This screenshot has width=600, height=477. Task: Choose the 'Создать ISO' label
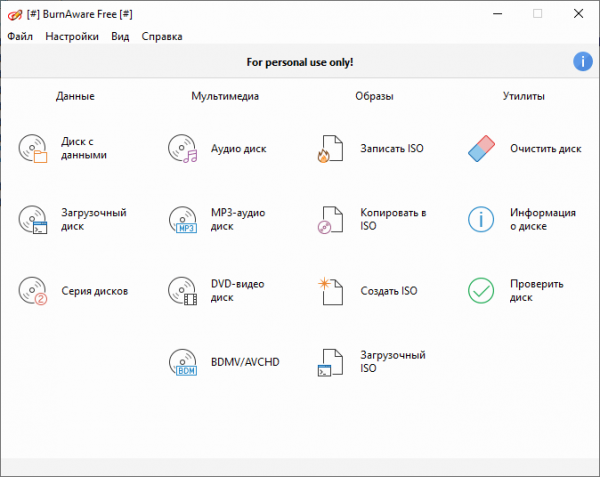(x=389, y=291)
